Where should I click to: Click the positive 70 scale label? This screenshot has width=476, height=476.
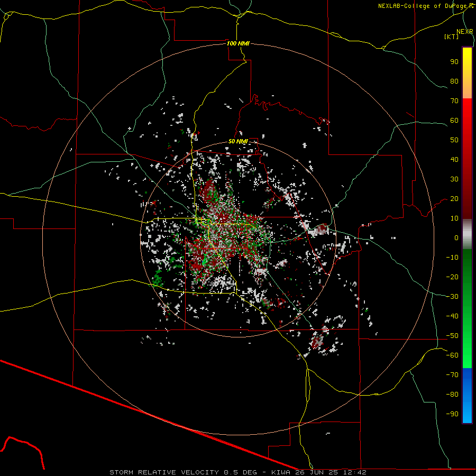(454, 101)
